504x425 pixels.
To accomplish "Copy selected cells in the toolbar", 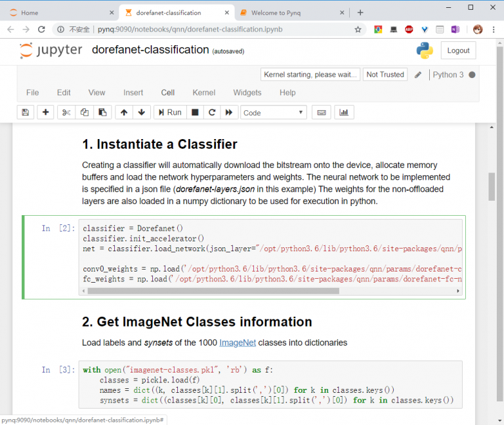I will [x=84, y=112].
